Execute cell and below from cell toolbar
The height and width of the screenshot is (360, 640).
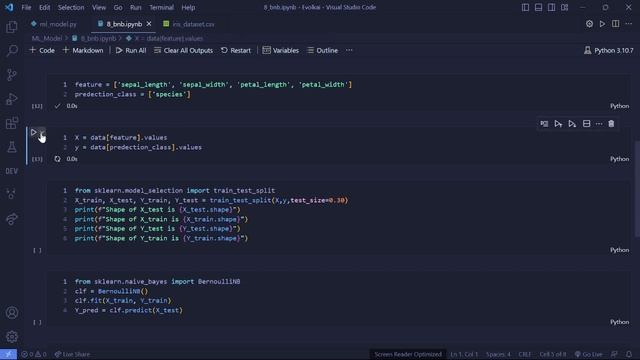572,124
